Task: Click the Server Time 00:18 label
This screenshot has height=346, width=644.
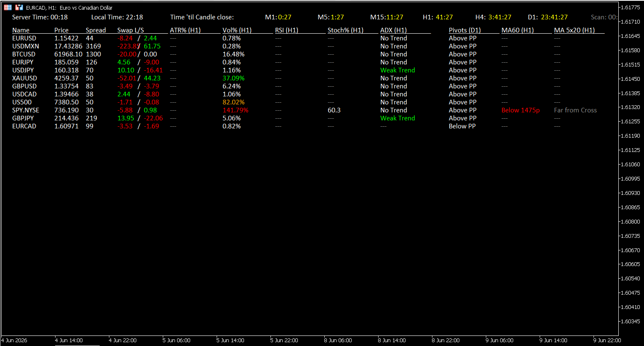Action: (40, 17)
